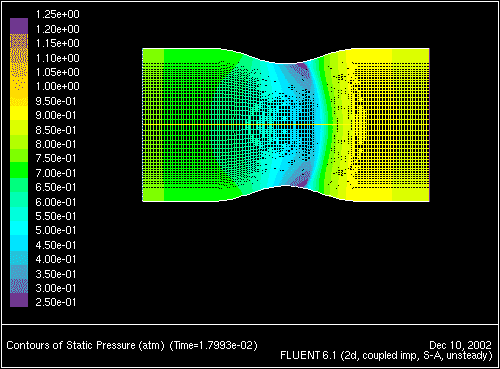Screen dimensions: 500x369
Task: Click the 6.50e-01 legend value
Action: [56, 187]
